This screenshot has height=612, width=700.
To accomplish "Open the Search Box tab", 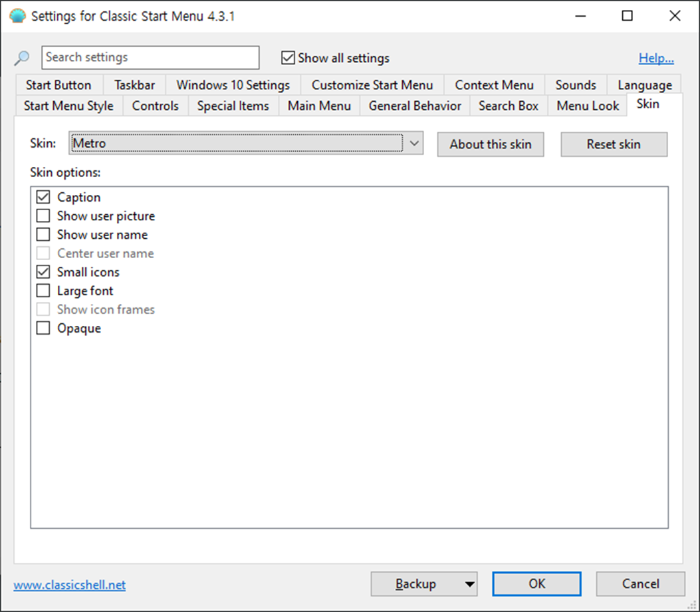I will [x=509, y=106].
